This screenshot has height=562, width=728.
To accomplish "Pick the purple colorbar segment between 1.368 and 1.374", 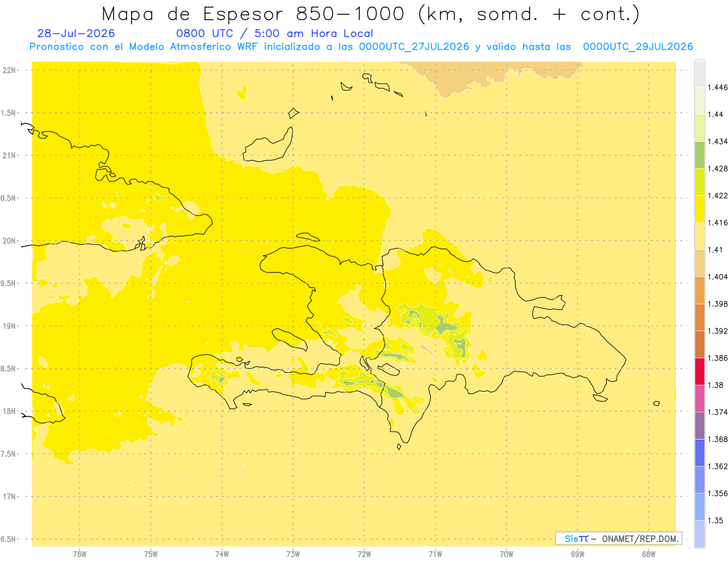I will (699, 426).
